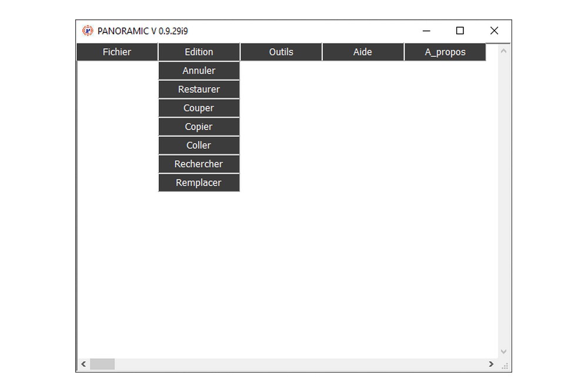Click the vertical scrollbar up arrow

click(x=504, y=51)
